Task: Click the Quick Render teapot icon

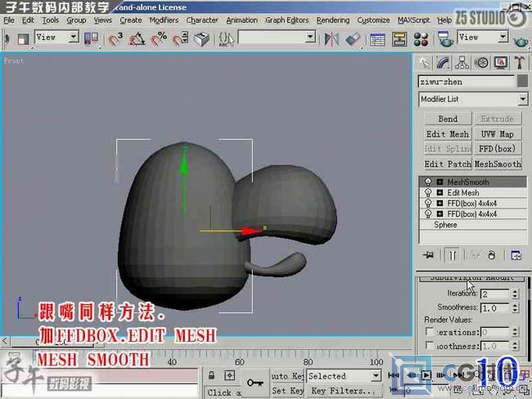Action: click(x=521, y=41)
